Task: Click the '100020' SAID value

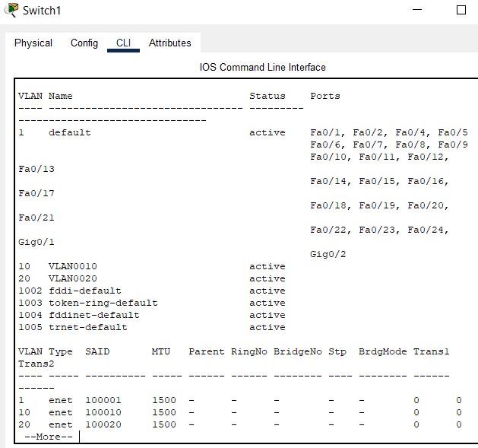Action: pyautogui.click(x=103, y=424)
